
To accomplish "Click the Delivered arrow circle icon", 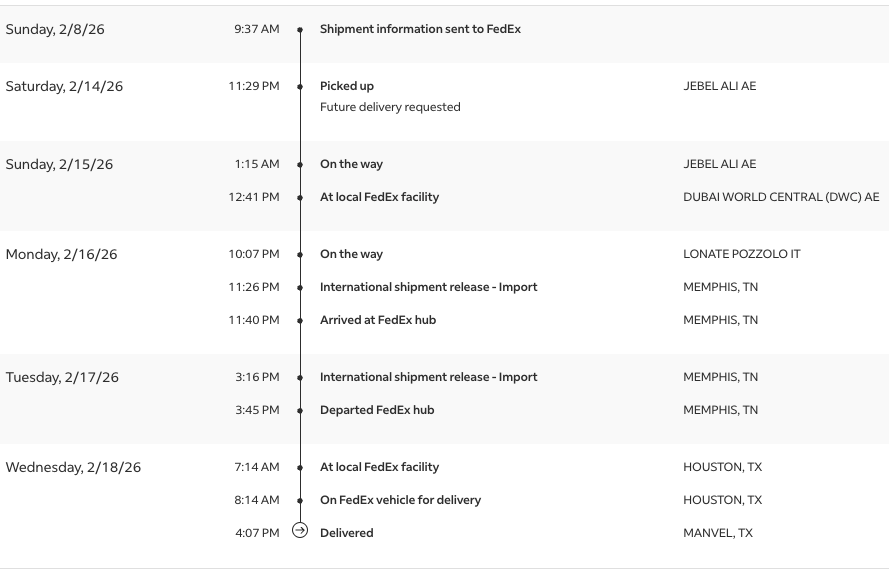I will pyautogui.click(x=300, y=531).
